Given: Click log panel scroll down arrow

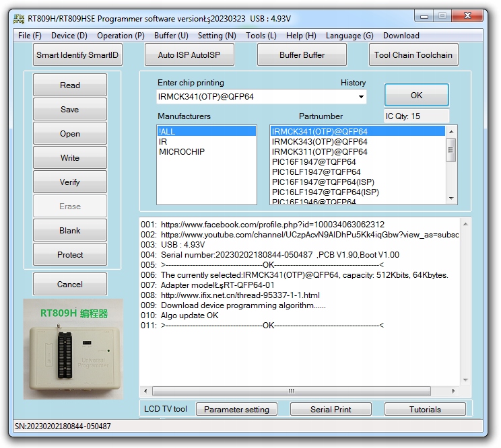Looking at the screenshot, I should [x=465, y=379].
